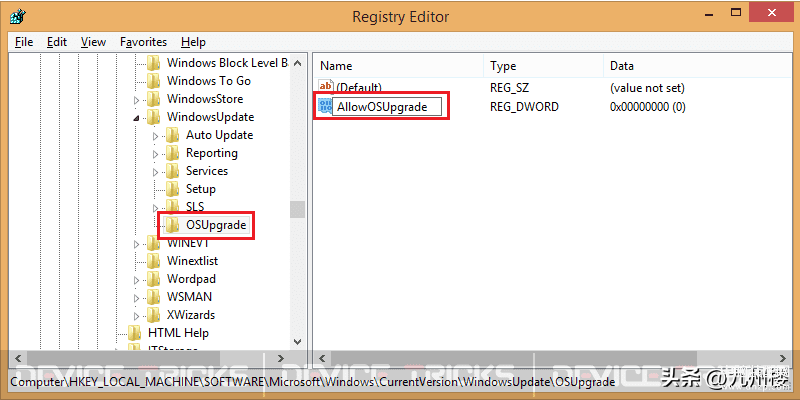Open the Edit menu
This screenshot has width=800, height=400.
tap(57, 42)
